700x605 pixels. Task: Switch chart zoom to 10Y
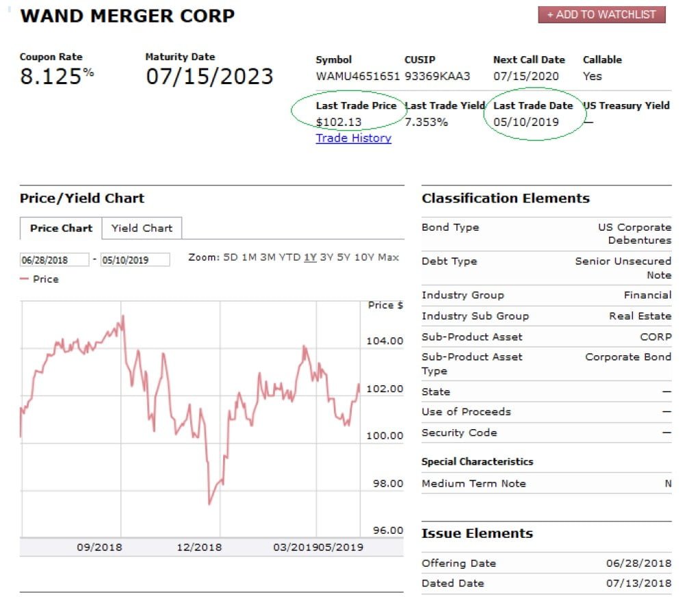point(363,257)
